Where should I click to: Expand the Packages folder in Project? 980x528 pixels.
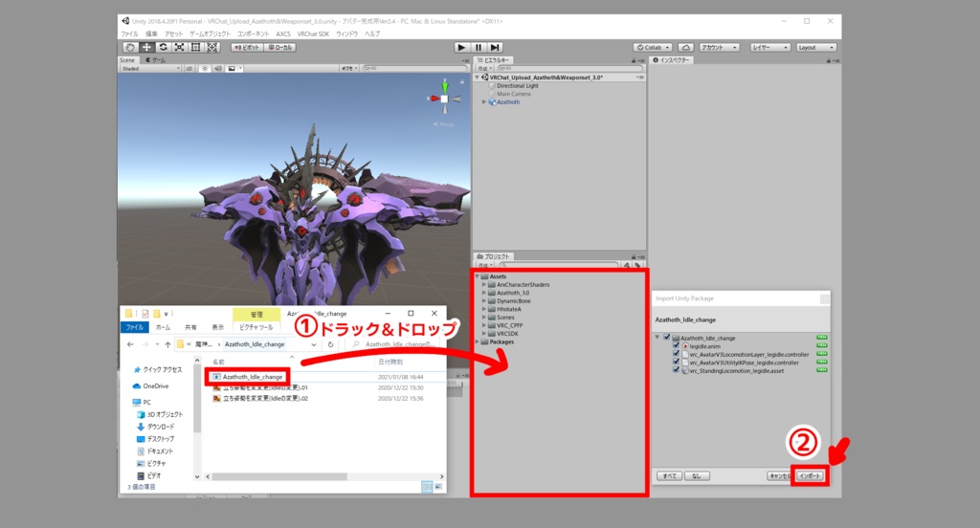click(478, 341)
